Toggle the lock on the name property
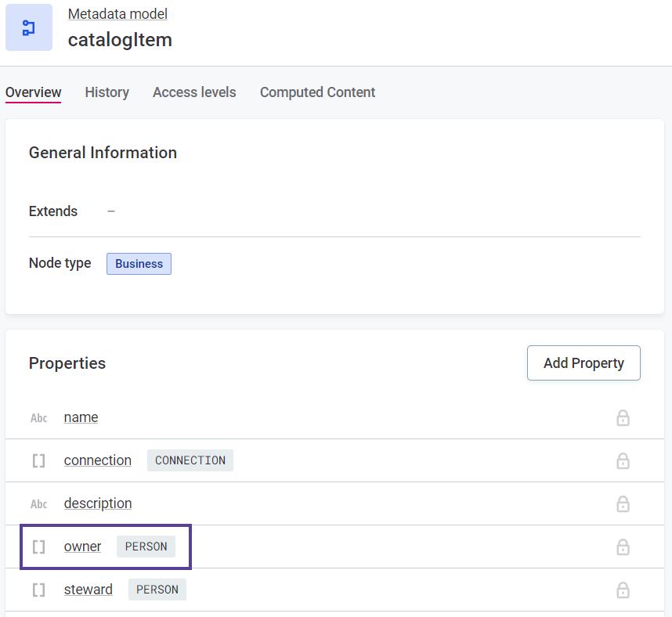 623,418
